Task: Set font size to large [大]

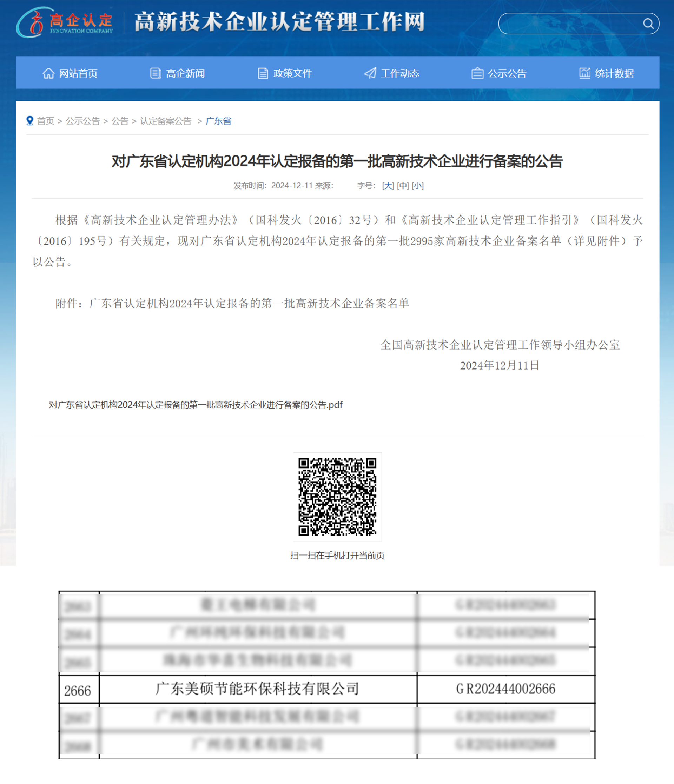Action: pos(388,186)
